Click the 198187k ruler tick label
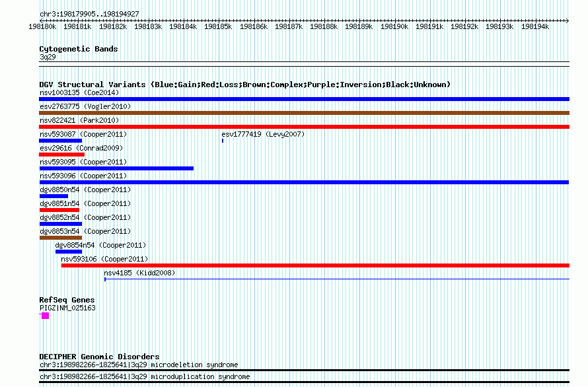 tap(289, 26)
